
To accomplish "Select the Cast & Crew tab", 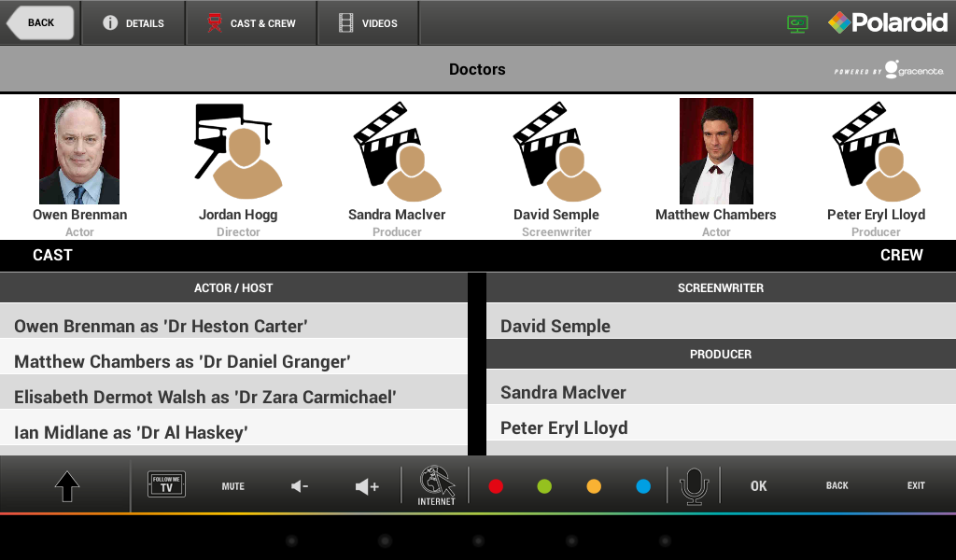I will 251,23.
